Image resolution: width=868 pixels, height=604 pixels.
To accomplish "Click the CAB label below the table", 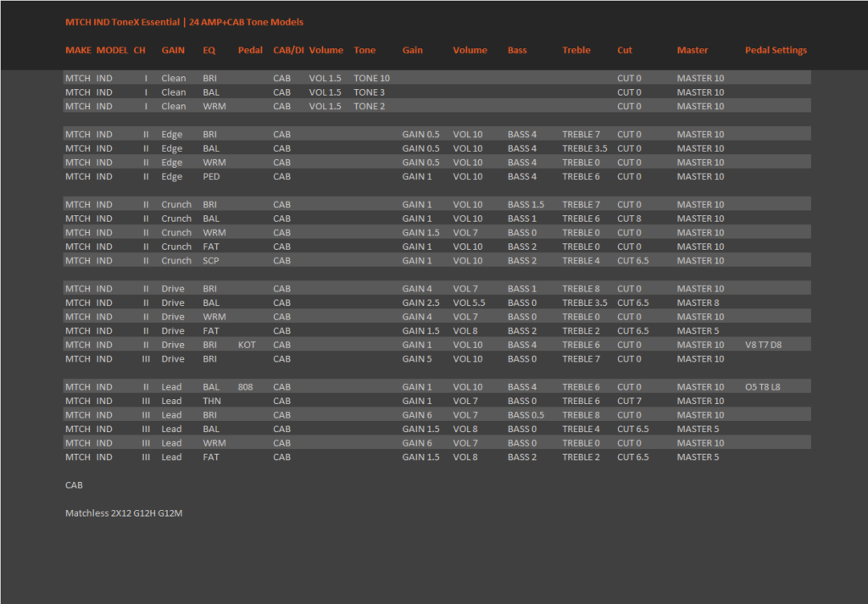I will point(75,485).
